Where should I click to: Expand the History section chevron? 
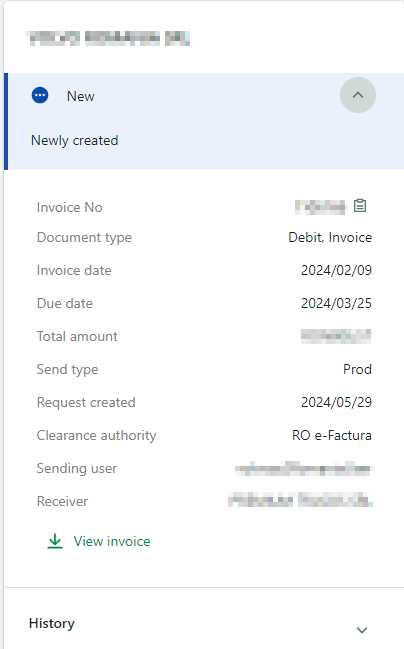pyautogui.click(x=362, y=630)
